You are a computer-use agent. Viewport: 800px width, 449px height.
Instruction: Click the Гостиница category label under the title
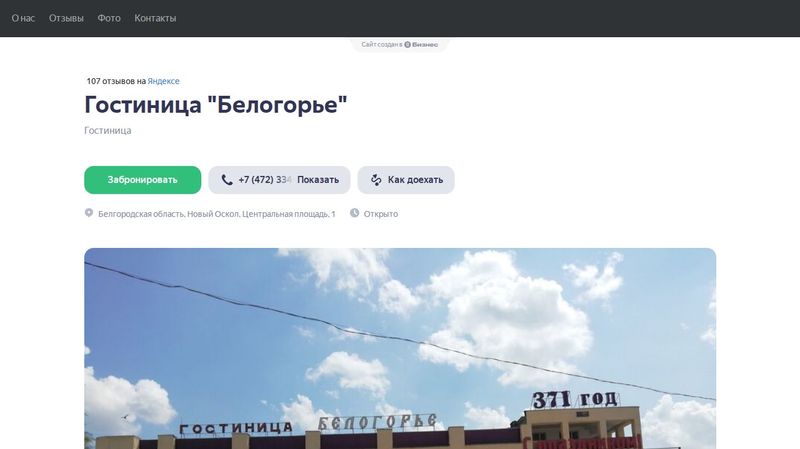108,131
